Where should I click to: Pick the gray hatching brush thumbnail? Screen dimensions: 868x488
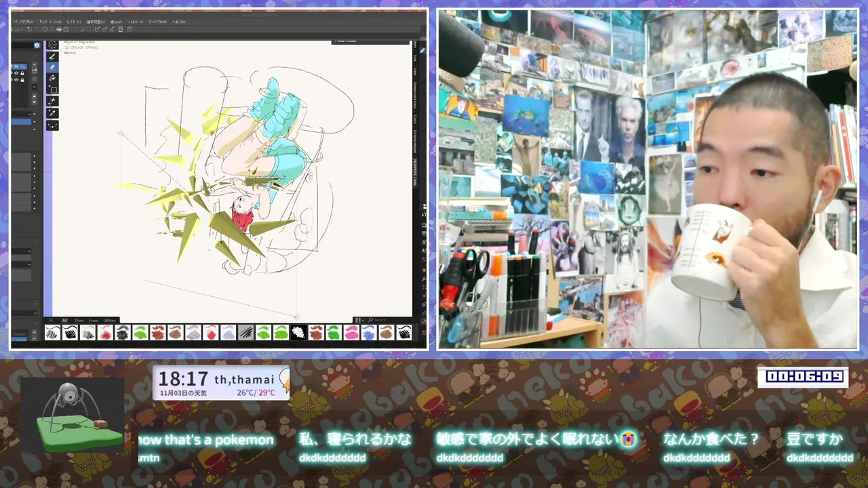click(245, 332)
